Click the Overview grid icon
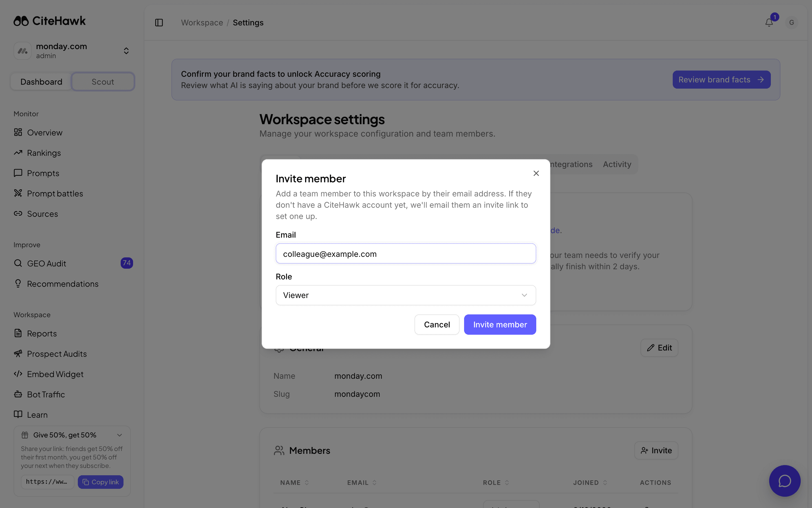Screen dimensions: 812x508 point(18,132)
